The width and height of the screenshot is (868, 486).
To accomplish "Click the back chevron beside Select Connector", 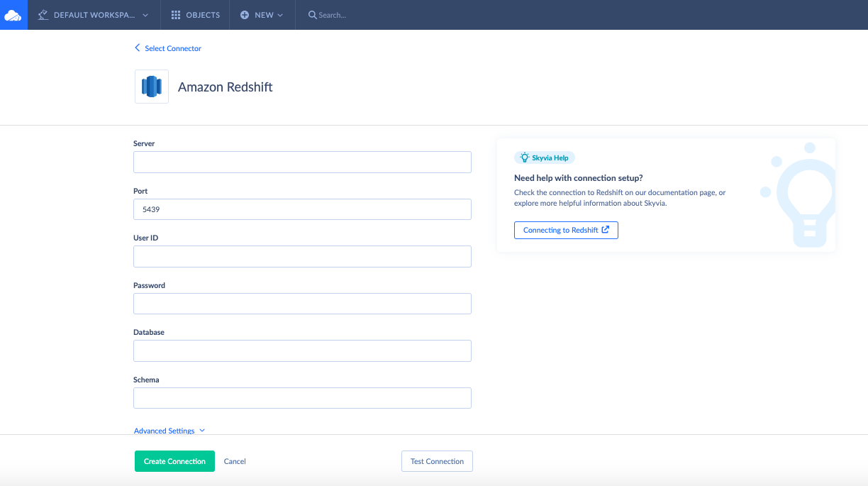I will (137, 48).
